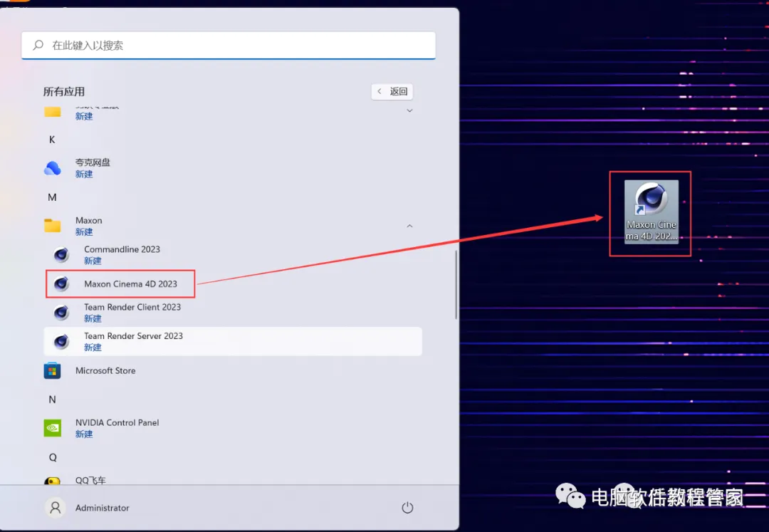Click the Start menu search box
The height and width of the screenshot is (532, 769).
point(229,46)
